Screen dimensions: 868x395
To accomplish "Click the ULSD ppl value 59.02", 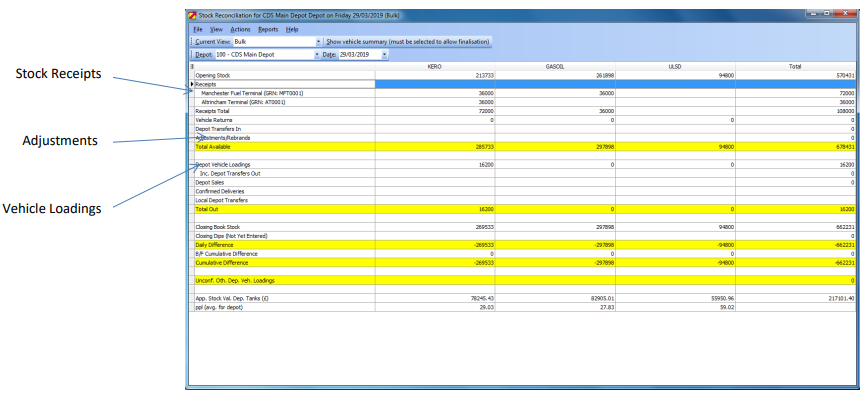I will (726, 307).
